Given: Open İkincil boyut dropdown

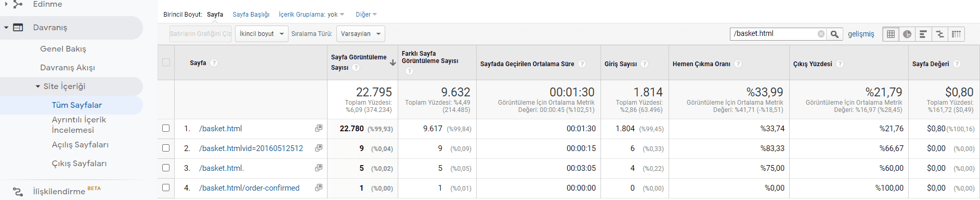Looking at the screenshot, I should pos(262,34).
